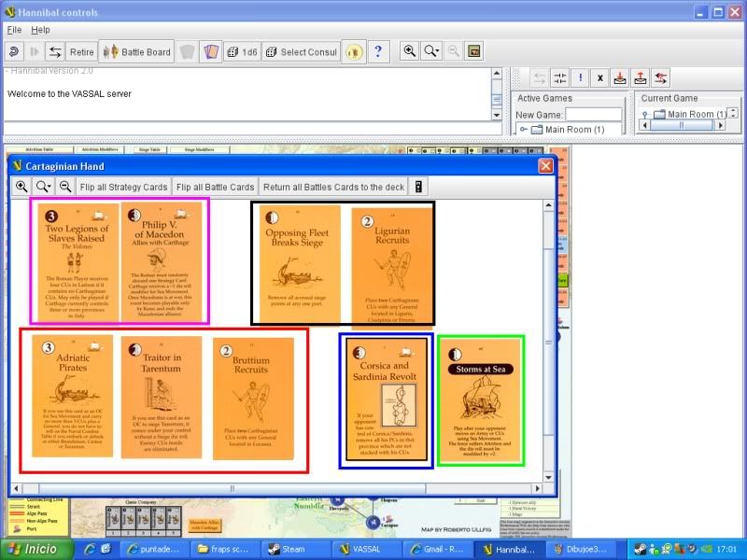Click hand window vertical scroll up arrow
The height and width of the screenshot is (560, 747).
pyautogui.click(x=548, y=205)
